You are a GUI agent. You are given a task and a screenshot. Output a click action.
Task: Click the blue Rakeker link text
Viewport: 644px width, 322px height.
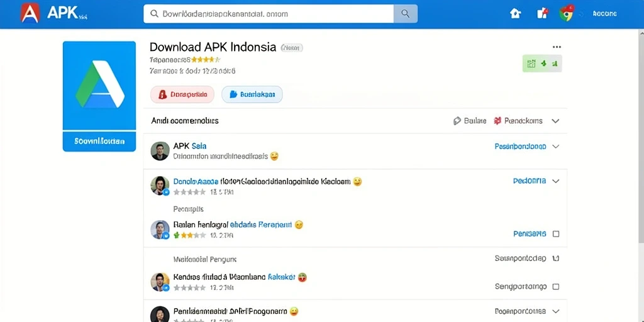(281, 277)
